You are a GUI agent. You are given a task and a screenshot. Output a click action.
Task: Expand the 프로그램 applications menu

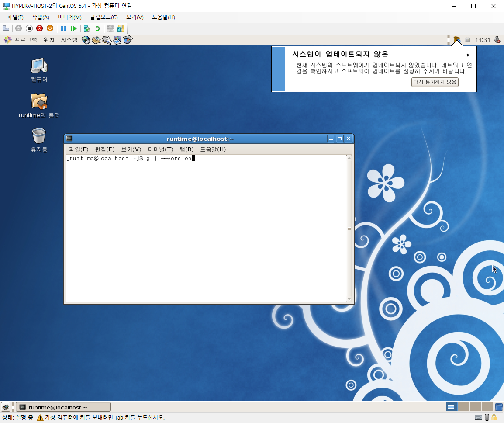point(21,40)
